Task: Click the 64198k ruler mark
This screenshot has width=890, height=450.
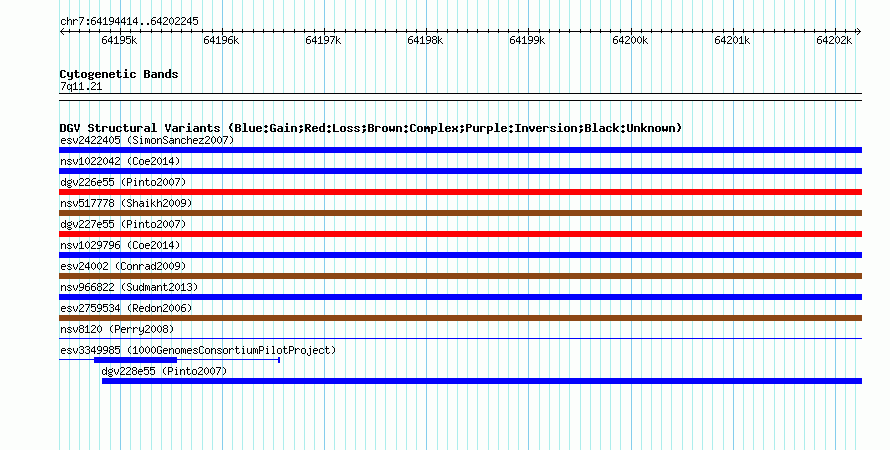Action: pos(426,40)
